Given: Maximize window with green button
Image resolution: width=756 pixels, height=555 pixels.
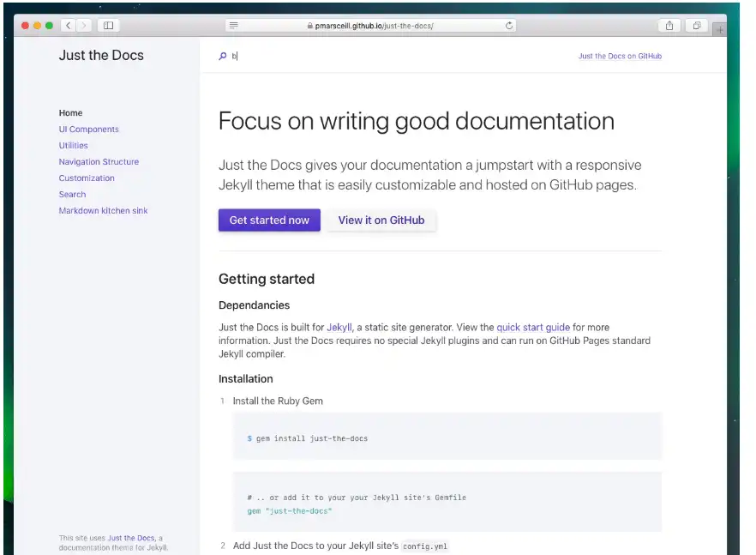Looking at the screenshot, I should pos(49,26).
